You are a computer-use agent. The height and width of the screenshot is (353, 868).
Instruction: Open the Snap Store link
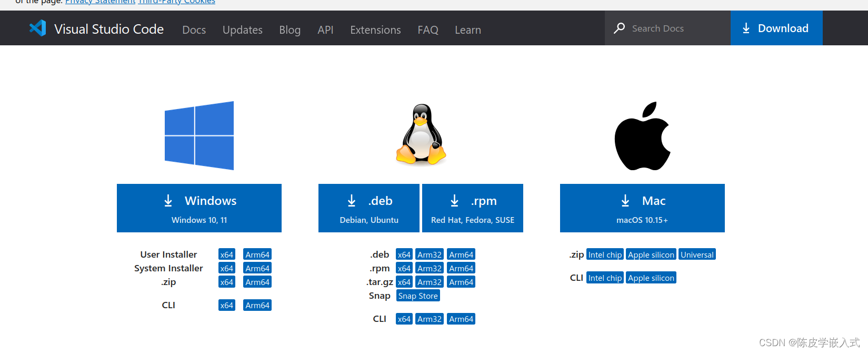[418, 296]
